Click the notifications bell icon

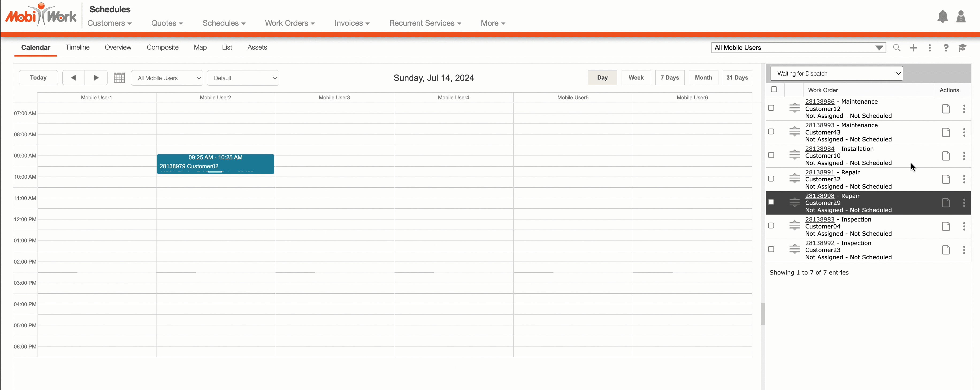pyautogui.click(x=942, y=17)
